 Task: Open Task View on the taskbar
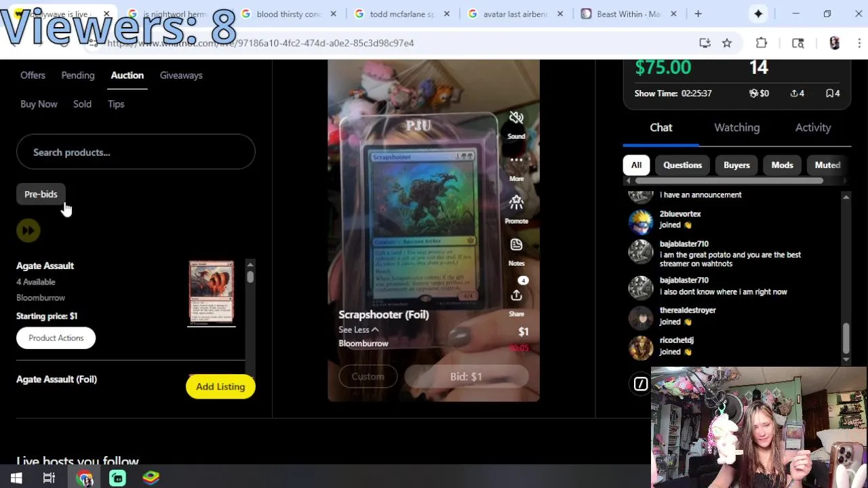click(x=49, y=478)
